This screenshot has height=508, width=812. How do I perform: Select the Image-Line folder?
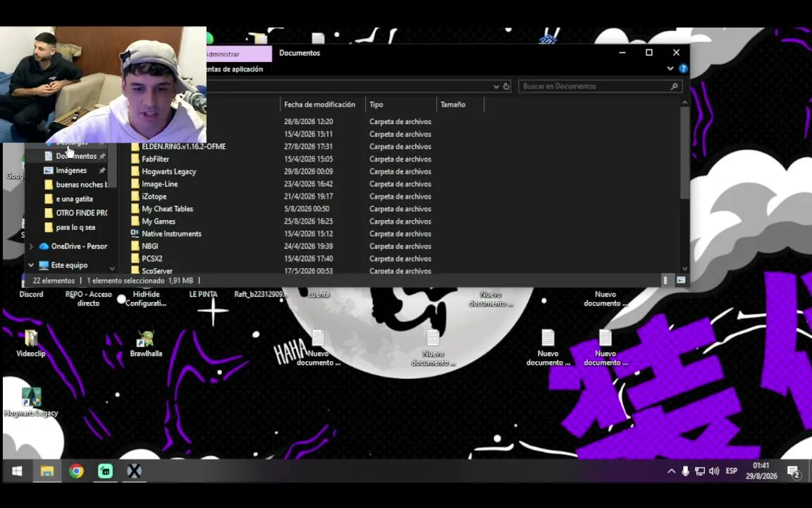click(x=154, y=184)
